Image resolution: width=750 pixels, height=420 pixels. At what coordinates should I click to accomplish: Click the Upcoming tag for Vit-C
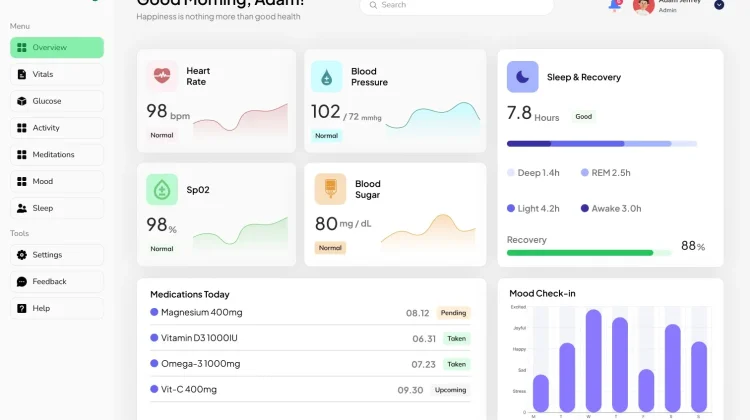tap(450, 390)
